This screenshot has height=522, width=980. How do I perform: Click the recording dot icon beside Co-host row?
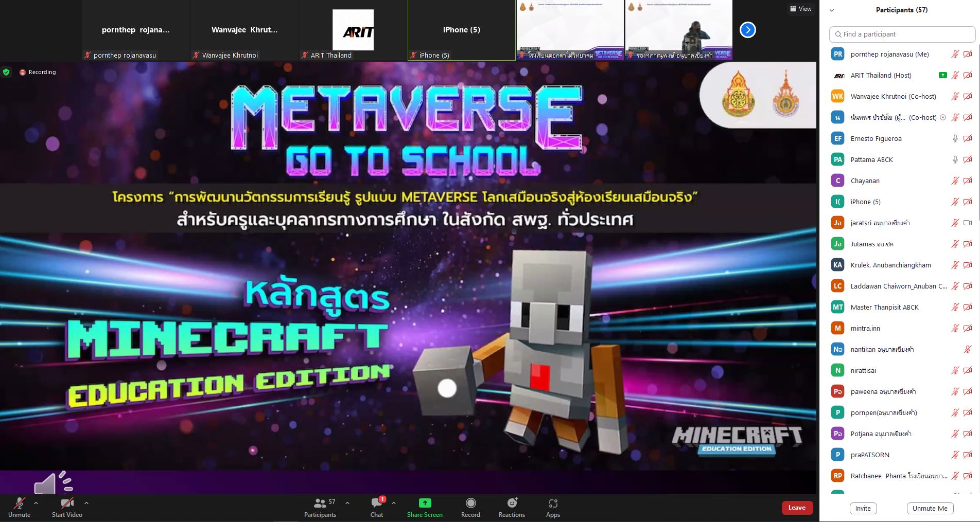(943, 117)
